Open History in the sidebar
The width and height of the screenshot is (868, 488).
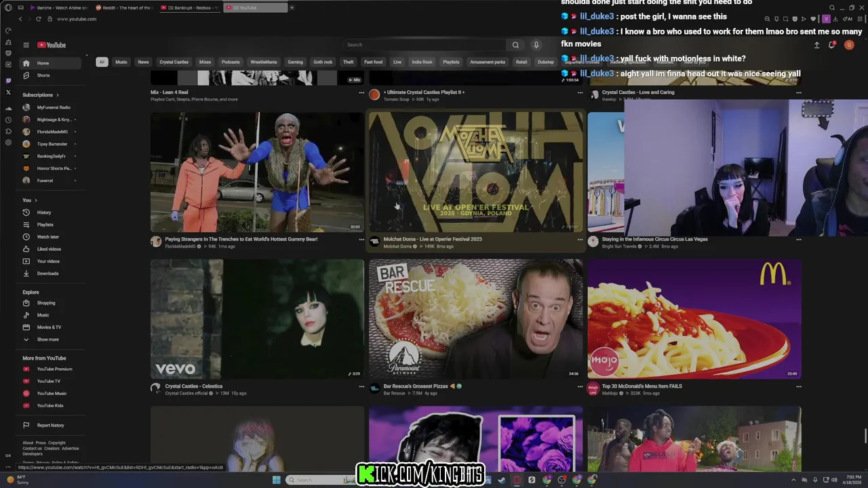click(51, 212)
